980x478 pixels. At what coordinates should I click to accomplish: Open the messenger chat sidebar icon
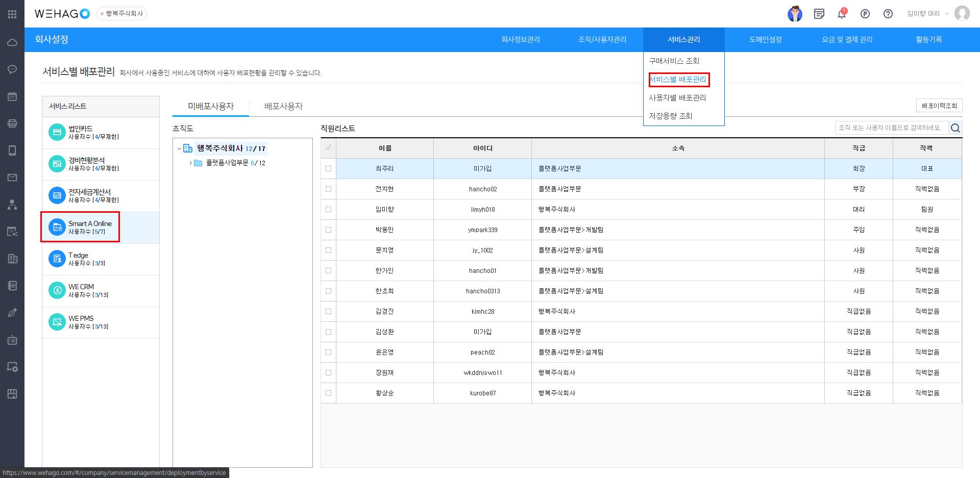click(12, 69)
